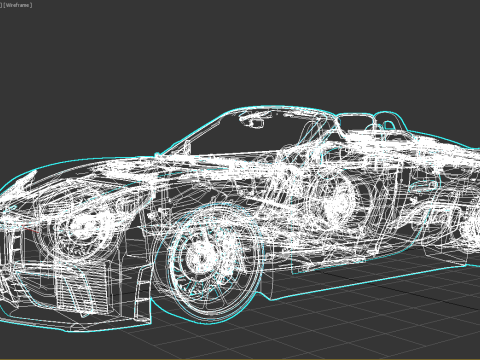Select the front wheel of the wireframe car
This screenshot has height=360, width=480.
coord(209,263)
